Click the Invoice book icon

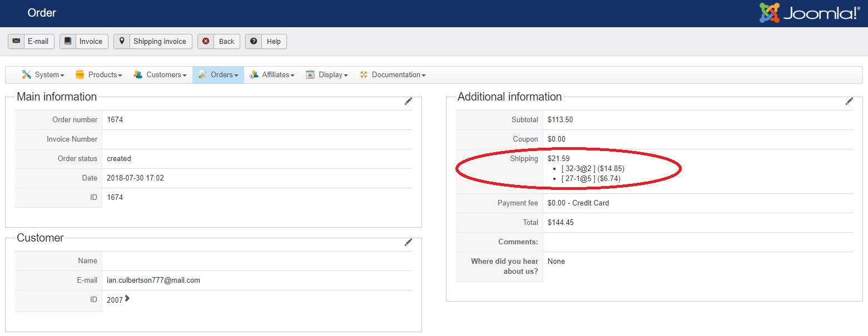[68, 41]
